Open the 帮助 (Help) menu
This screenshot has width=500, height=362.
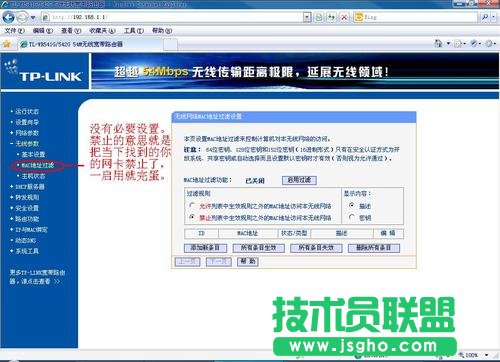tap(162, 31)
